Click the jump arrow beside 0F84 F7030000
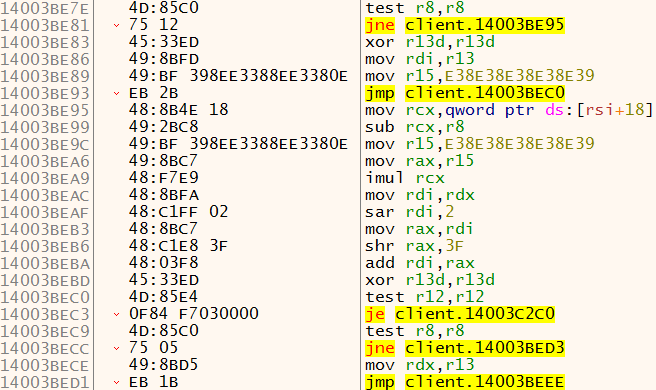Screen dimensions: 656x390 click(x=116, y=314)
